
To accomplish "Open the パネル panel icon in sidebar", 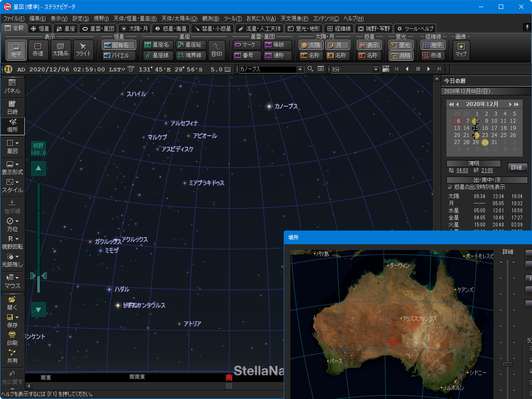I will click(x=12, y=86).
